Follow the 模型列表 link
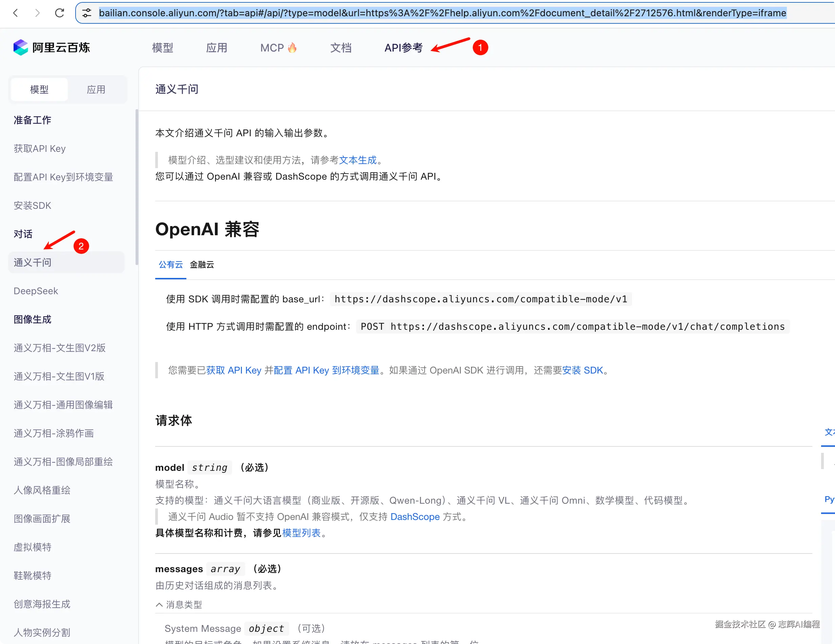The width and height of the screenshot is (835, 644). pos(301,533)
